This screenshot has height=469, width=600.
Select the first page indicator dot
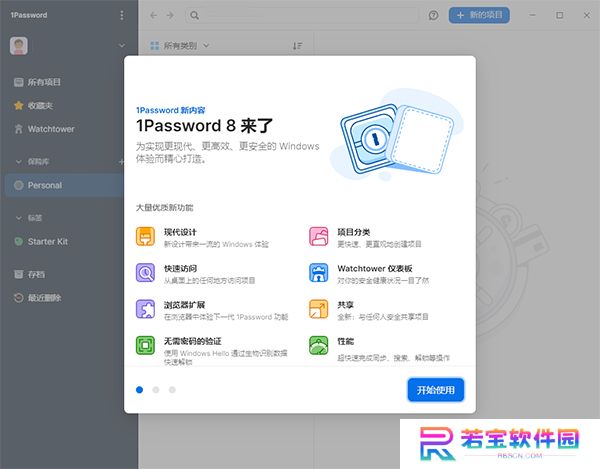pos(140,390)
